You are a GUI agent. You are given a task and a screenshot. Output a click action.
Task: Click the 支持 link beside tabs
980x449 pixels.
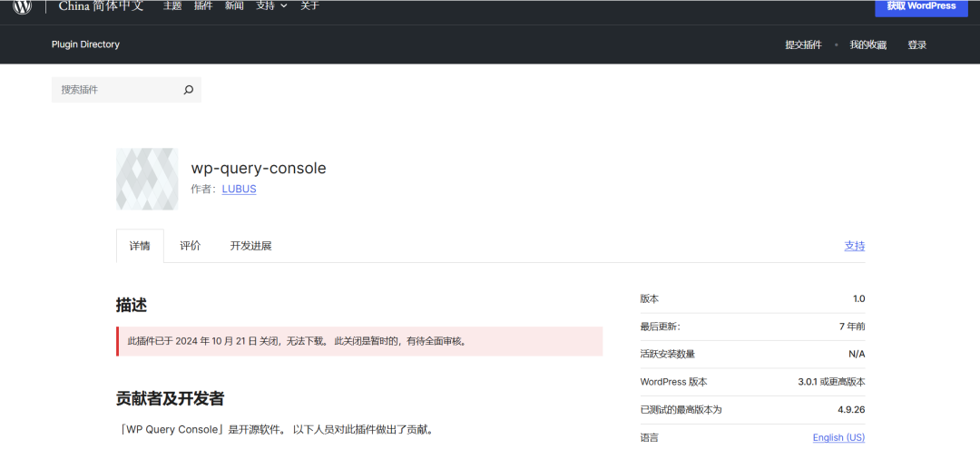(855, 246)
